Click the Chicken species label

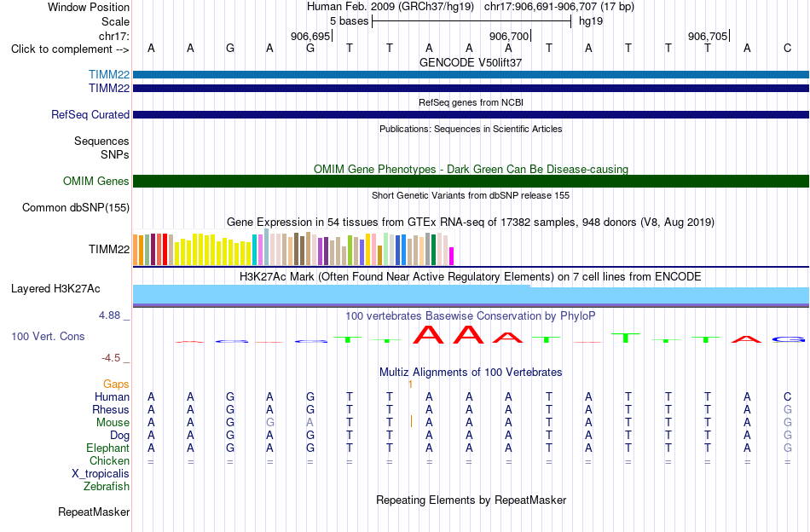pos(109,460)
